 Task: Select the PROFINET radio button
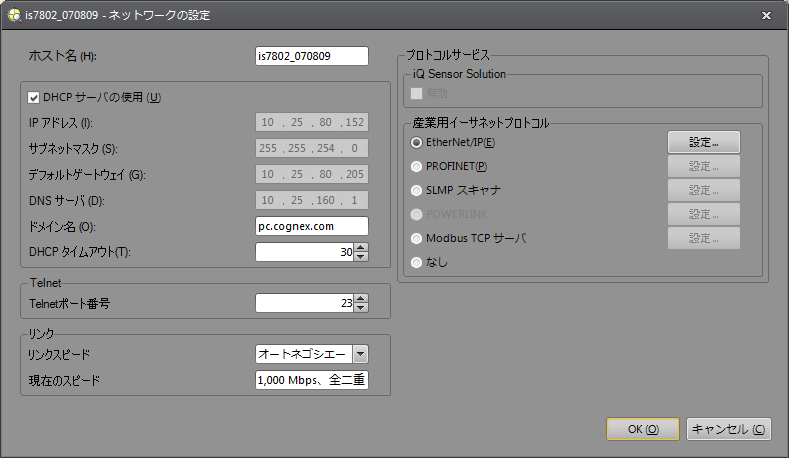coord(417,166)
